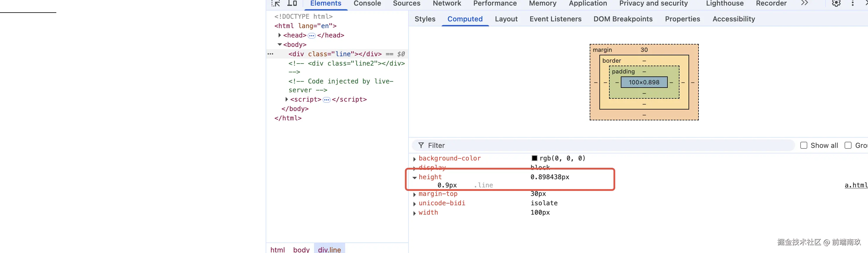Select the html lang en node
Viewport: 868px width, 253px height.
(x=305, y=26)
